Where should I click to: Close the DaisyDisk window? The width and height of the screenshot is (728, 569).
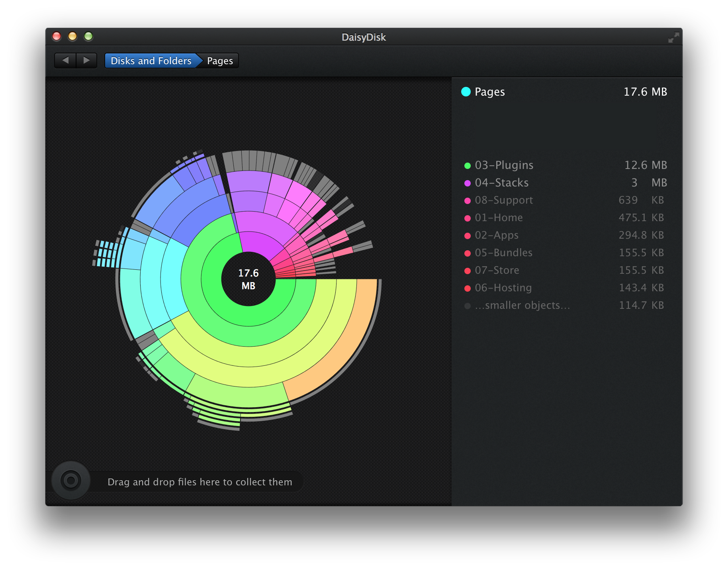[x=57, y=36]
